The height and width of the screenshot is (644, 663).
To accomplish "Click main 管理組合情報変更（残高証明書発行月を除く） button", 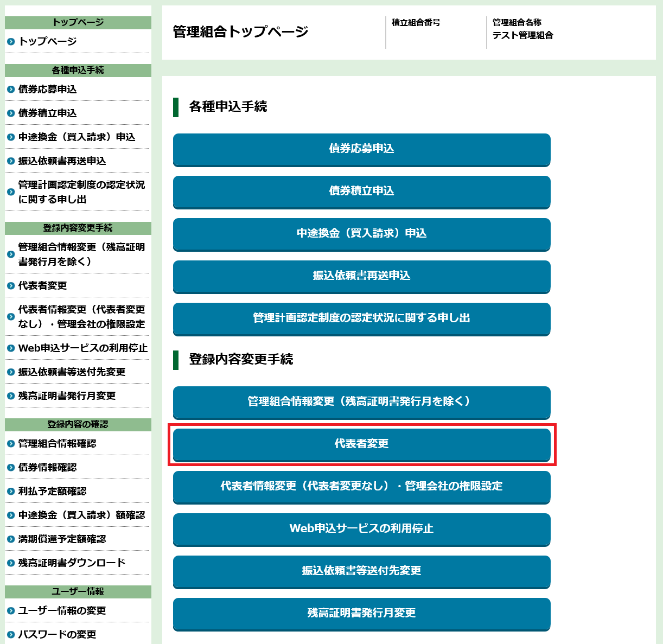I will pos(361,402).
